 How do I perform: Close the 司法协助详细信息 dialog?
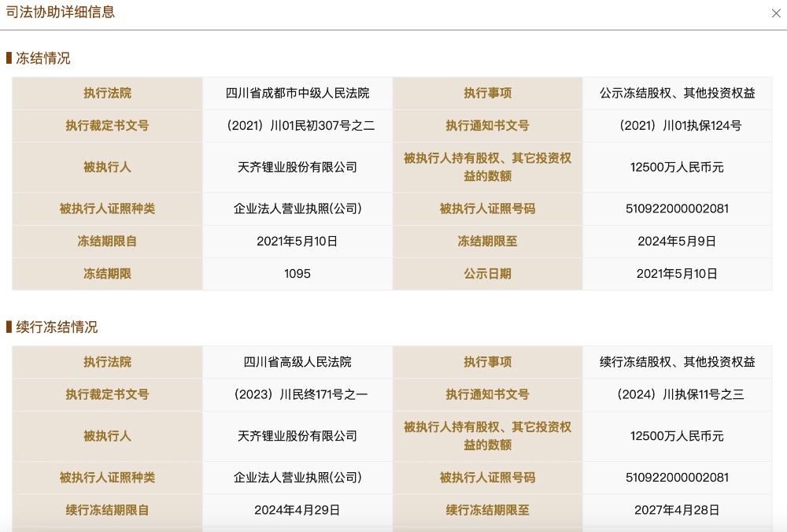[x=776, y=13]
